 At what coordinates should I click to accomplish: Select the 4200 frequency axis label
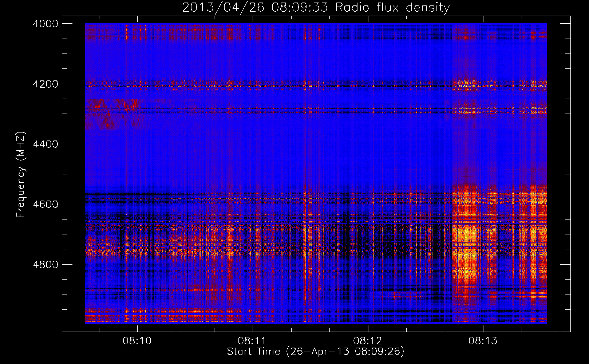coord(46,84)
